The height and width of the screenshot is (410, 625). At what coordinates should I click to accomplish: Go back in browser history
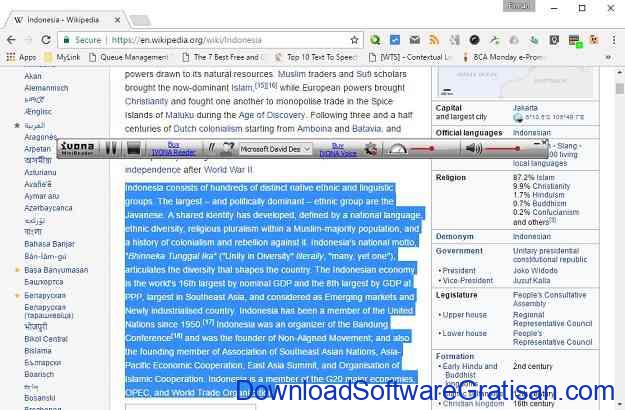tap(11, 40)
